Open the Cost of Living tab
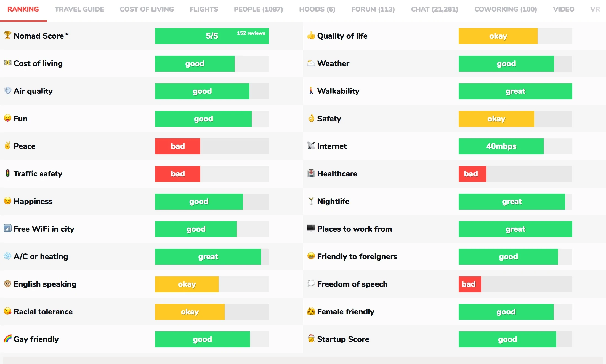 click(x=147, y=9)
